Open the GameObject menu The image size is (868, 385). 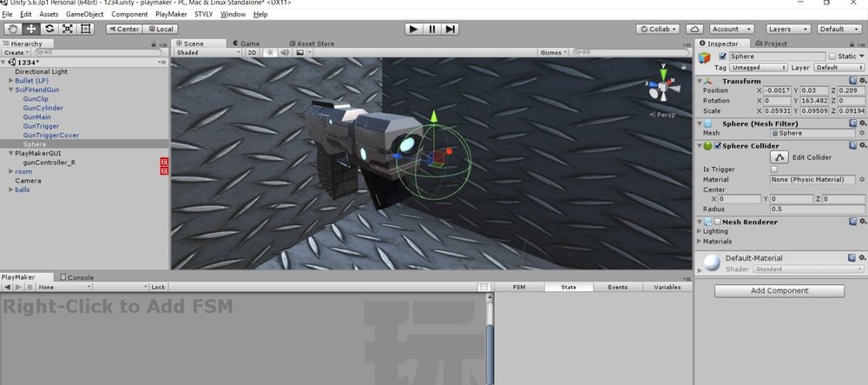coord(85,15)
